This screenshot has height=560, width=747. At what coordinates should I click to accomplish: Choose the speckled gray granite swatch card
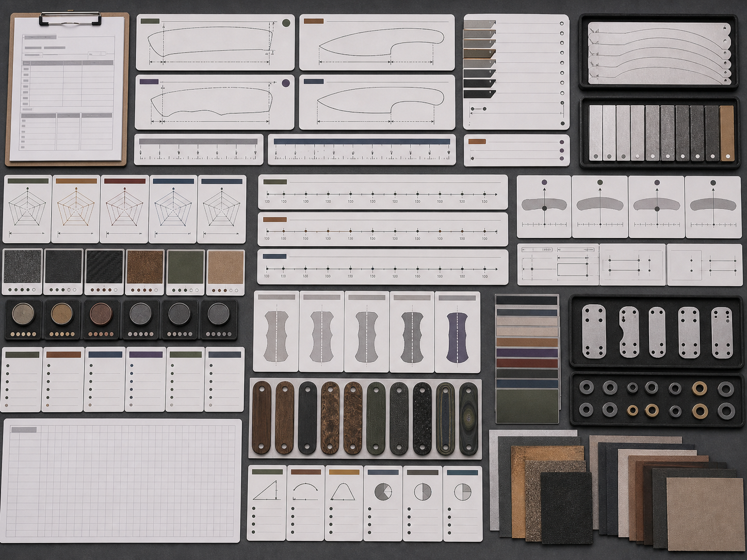pos(23,272)
